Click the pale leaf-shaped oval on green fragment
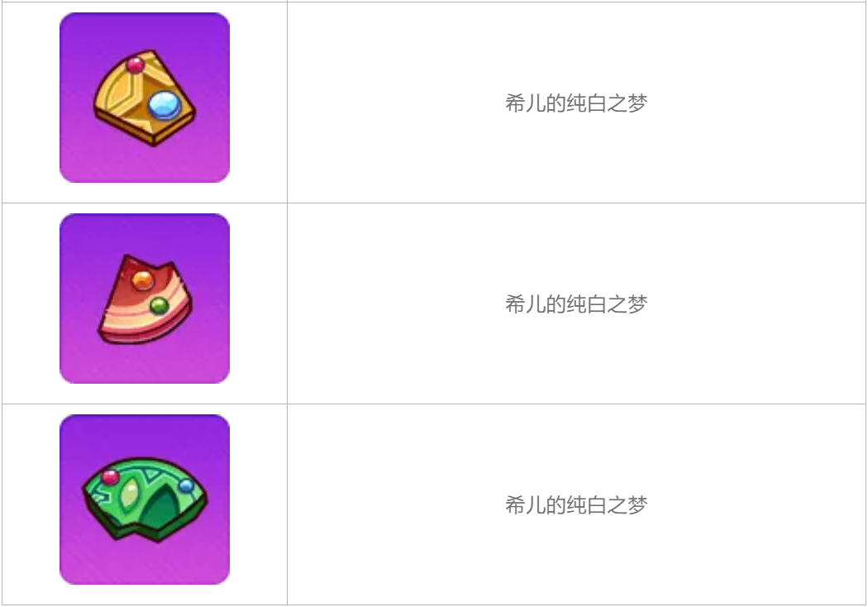Screen dimensions: 868x607 [130, 494]
